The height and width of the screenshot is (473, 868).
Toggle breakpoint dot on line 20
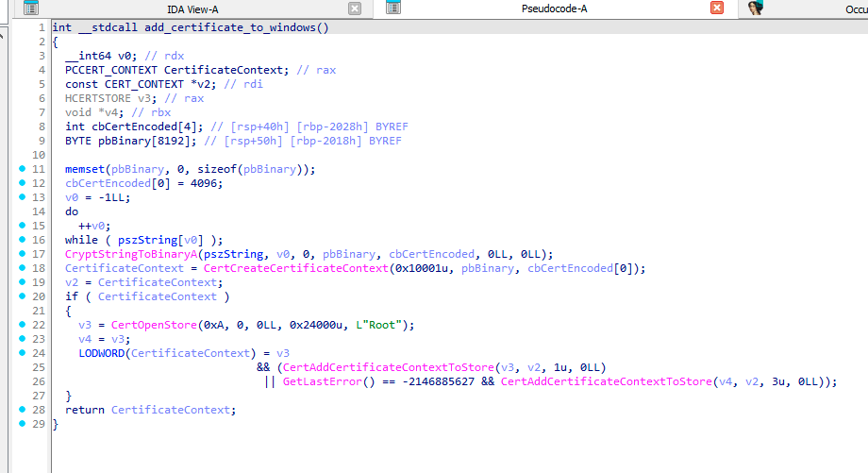22,296
